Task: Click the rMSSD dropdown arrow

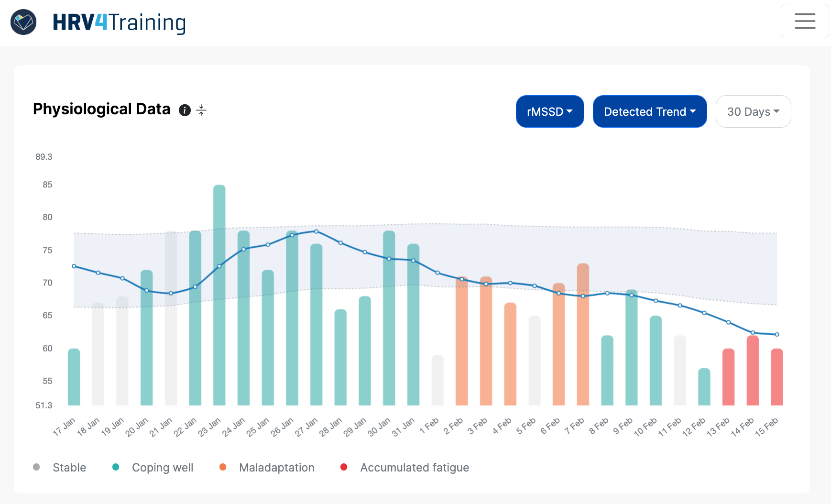Action: [x=570, y=111]
